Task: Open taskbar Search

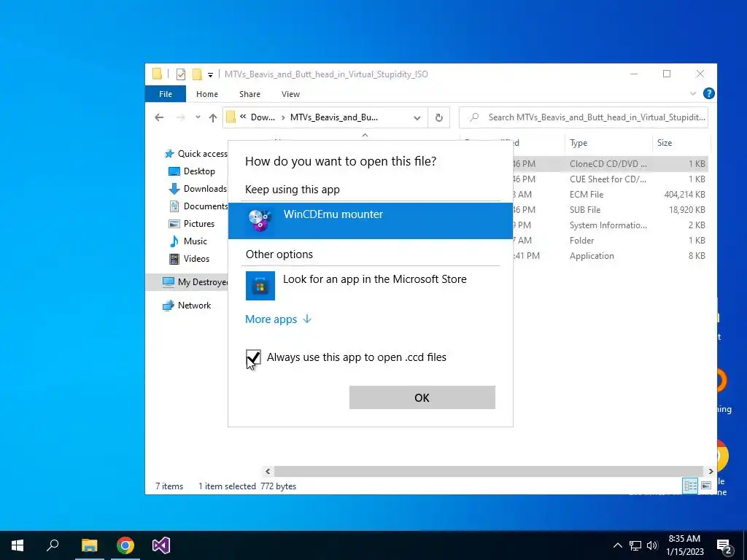Action: tap(53, 545)
